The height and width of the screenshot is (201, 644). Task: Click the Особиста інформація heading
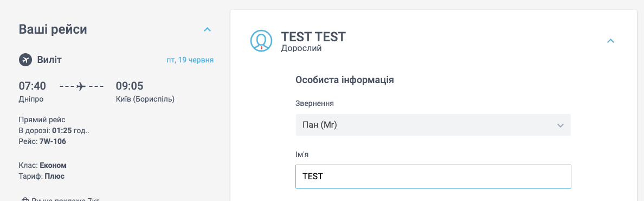point(345,80)
